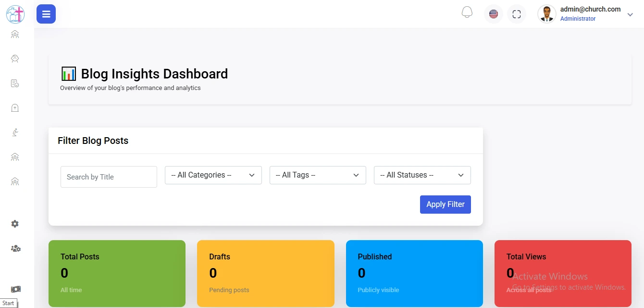Open the gear settings sidebar icon
644x308 pixels.
tap(15, 224)
